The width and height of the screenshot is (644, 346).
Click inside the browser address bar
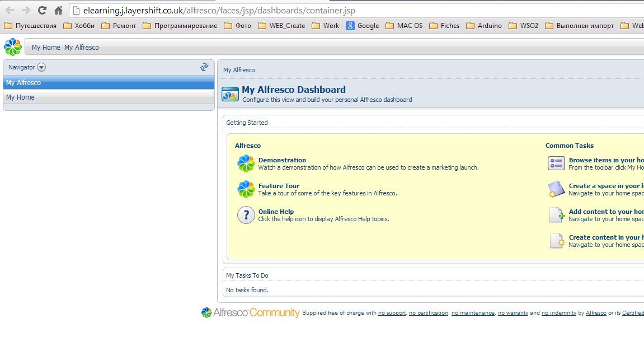click(224, 10)
